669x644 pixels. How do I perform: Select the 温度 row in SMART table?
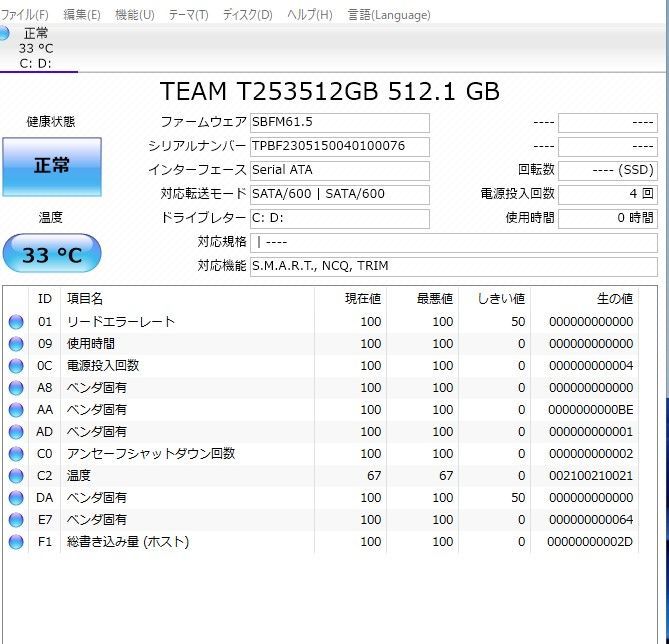320,476
